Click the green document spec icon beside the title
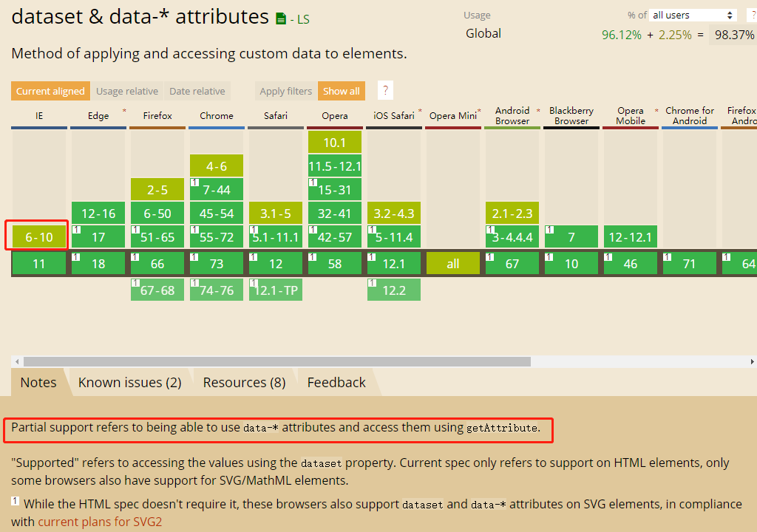757x532 pixels. (280, 18)
